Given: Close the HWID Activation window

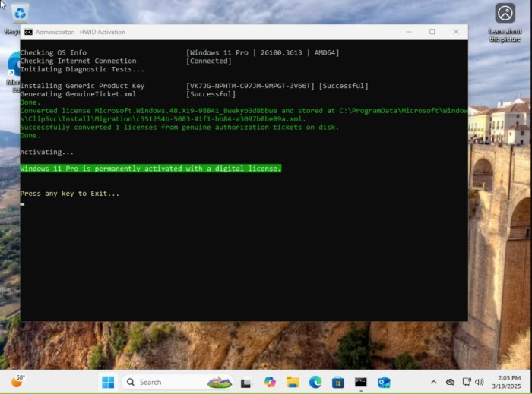Looking at the screenshot, I should click(456, 32).
